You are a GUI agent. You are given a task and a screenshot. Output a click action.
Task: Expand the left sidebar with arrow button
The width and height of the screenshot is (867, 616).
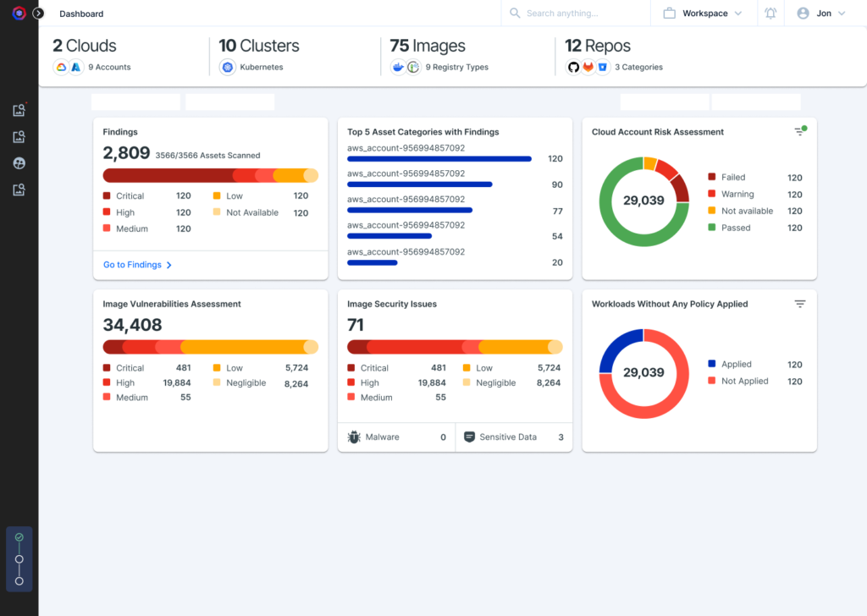(38, 14)
